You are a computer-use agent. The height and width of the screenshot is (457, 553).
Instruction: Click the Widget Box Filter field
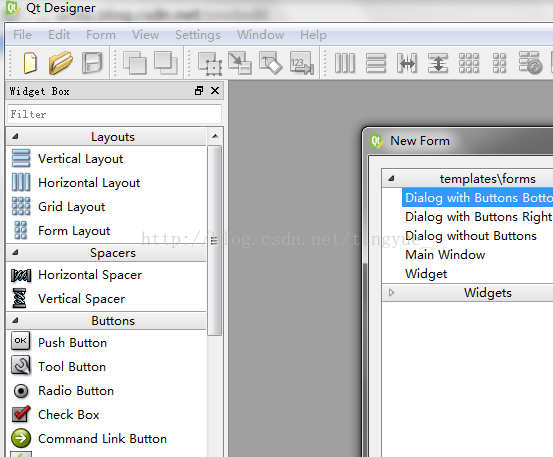pos(115,114)
